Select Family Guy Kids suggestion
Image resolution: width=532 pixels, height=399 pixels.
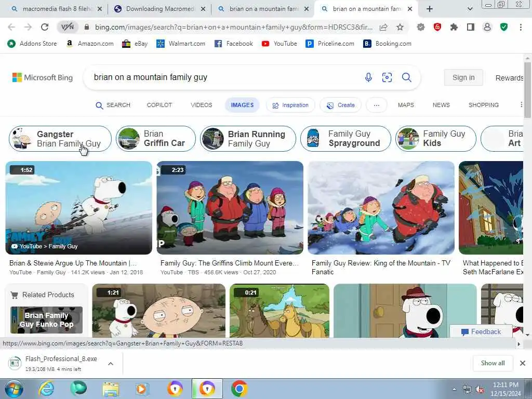(436, 139)
